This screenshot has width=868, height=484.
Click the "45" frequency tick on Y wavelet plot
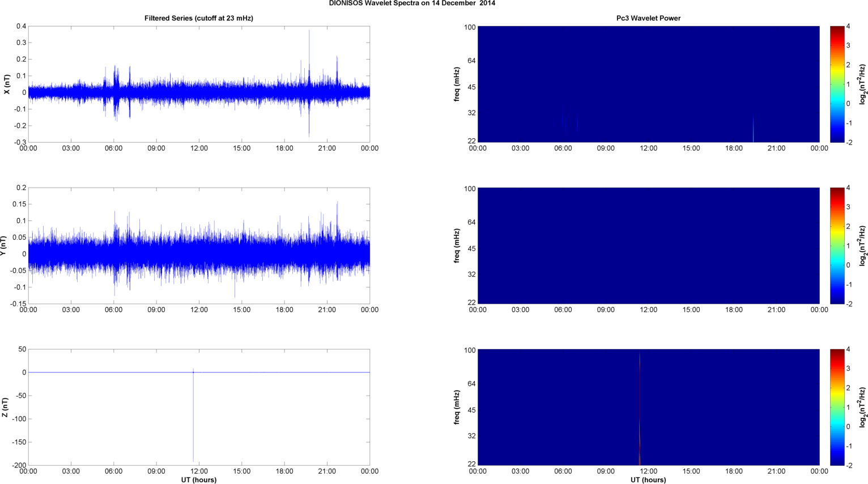pyautogui.click(x=471, y=248)
